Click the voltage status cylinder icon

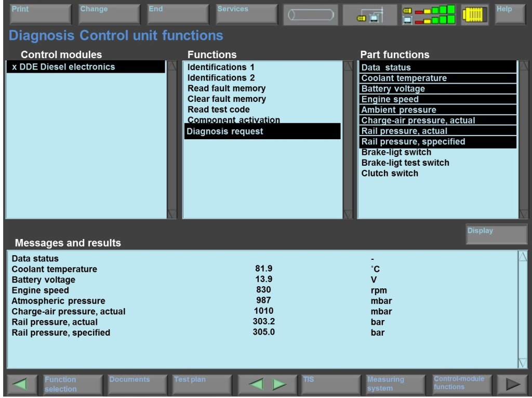click(x=310, y=15)
